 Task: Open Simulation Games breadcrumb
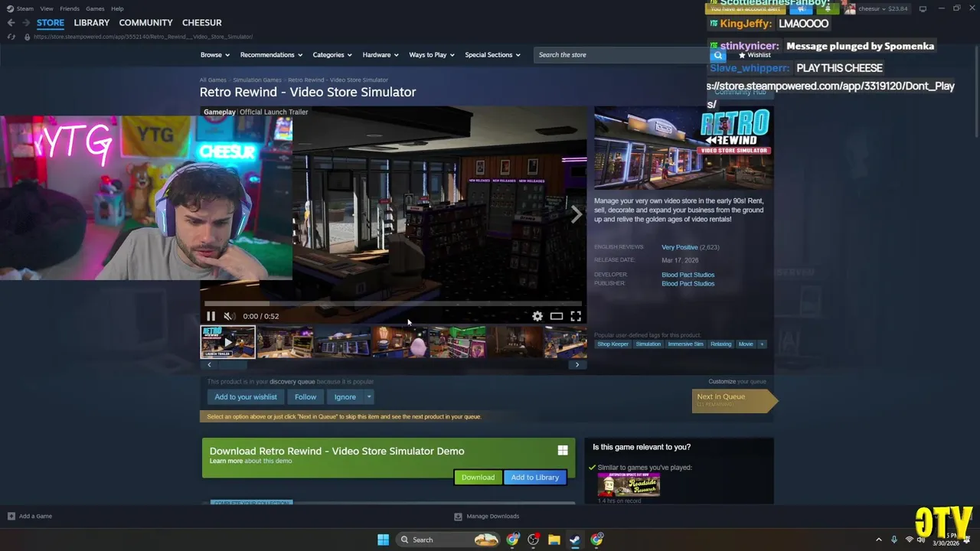257,80
